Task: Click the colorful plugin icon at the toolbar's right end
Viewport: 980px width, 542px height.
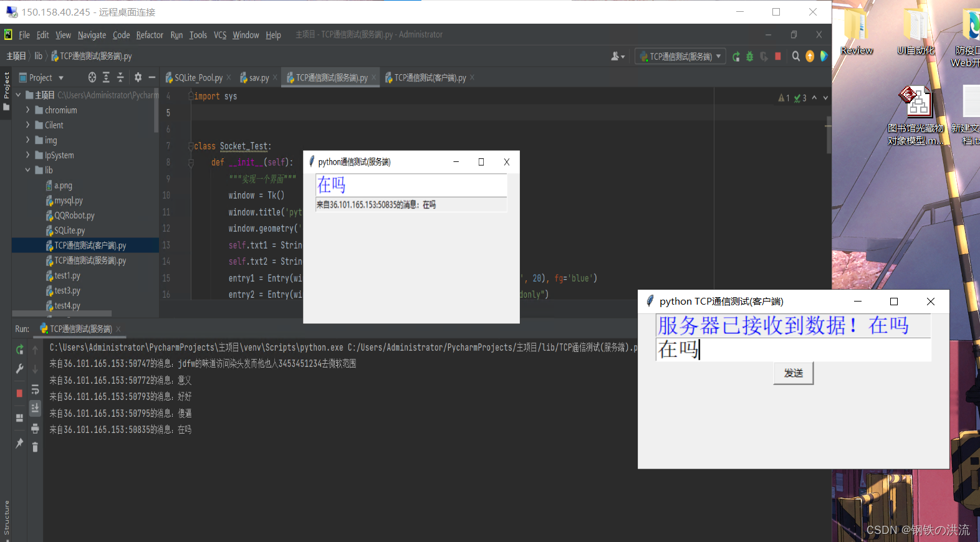Action: 824,56
